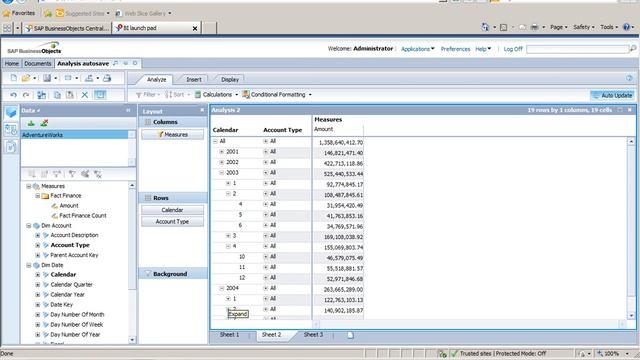Click the Preferences link

456,49
